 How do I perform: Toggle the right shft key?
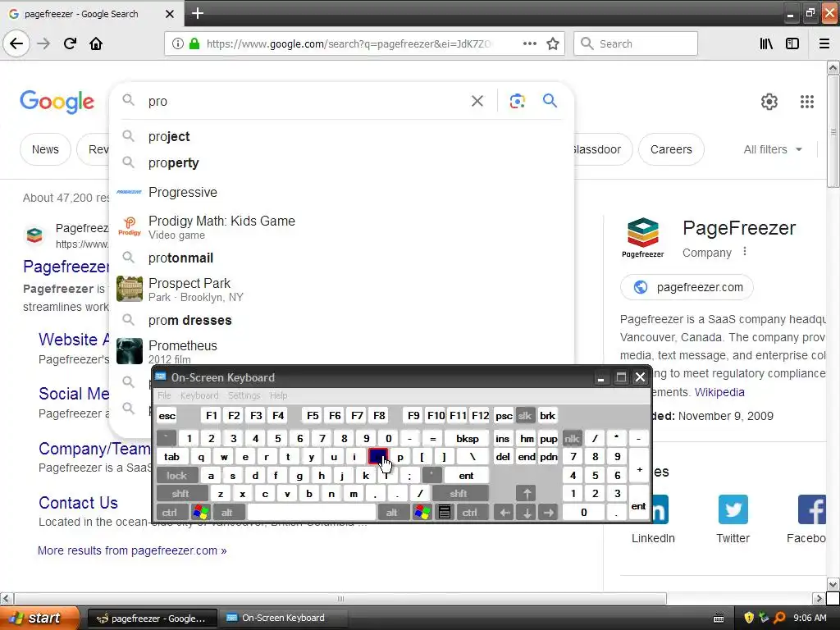tap(459, 493)
